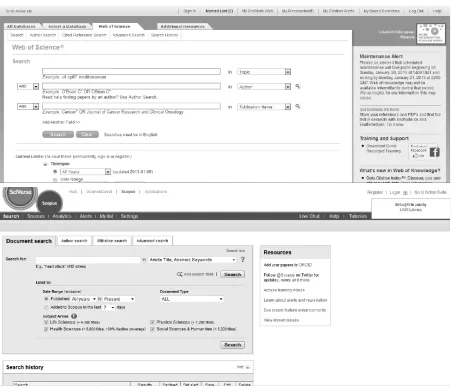
Task: Click in the Topic search input field
Action: (131, 71)
